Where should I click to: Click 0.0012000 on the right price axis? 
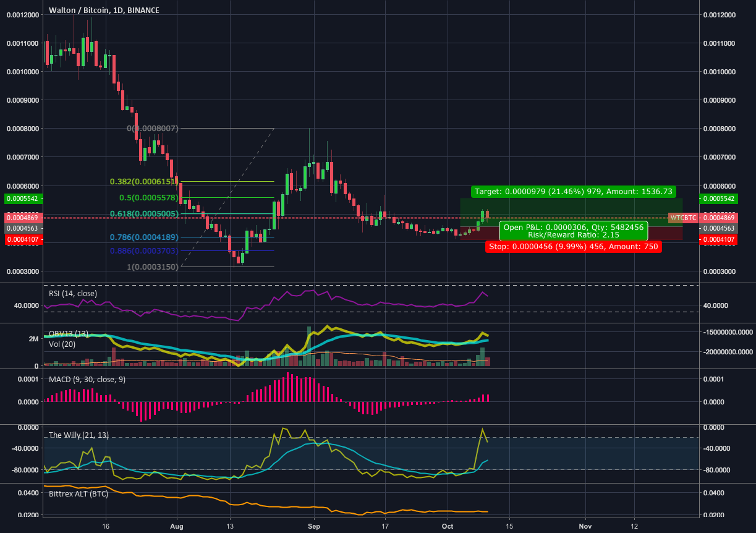click(719, 14)
